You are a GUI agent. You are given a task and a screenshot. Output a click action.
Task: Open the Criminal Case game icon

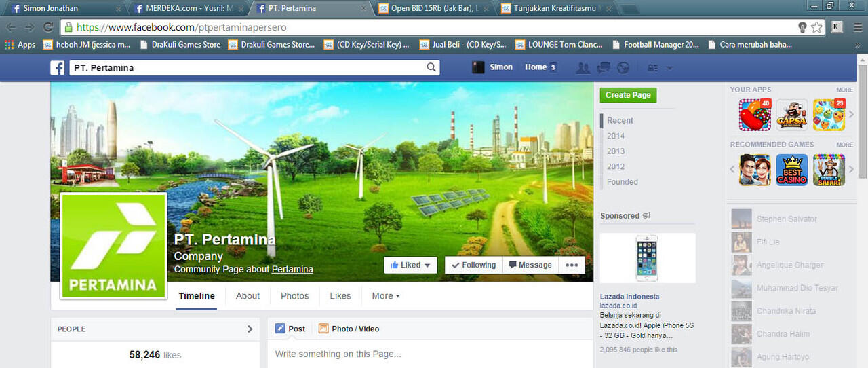[x=755, y=170]
